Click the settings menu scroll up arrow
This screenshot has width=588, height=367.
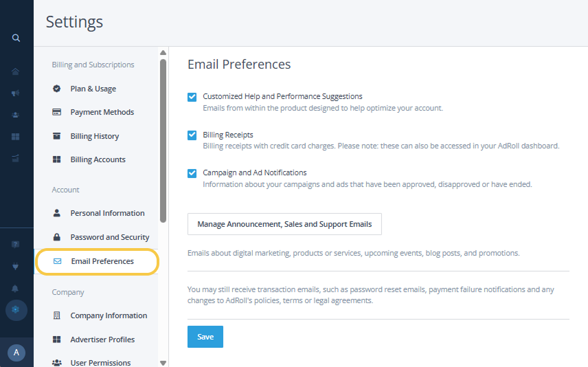click(163, 52)
